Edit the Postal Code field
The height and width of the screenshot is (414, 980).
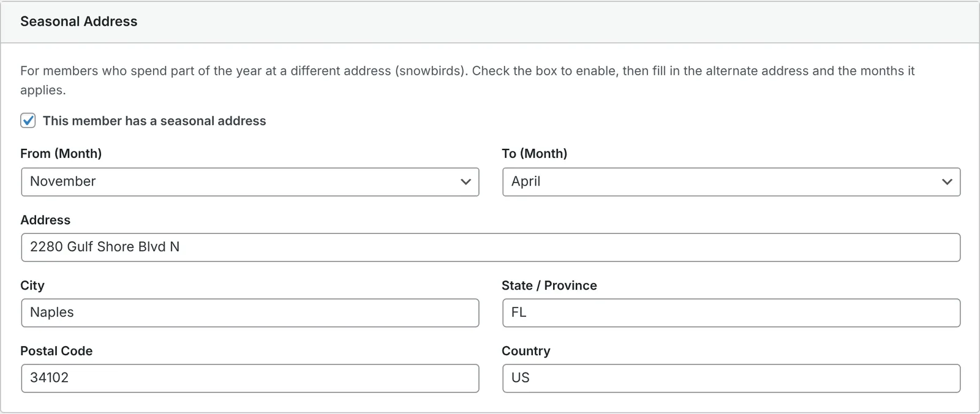[x=250, y=378]
